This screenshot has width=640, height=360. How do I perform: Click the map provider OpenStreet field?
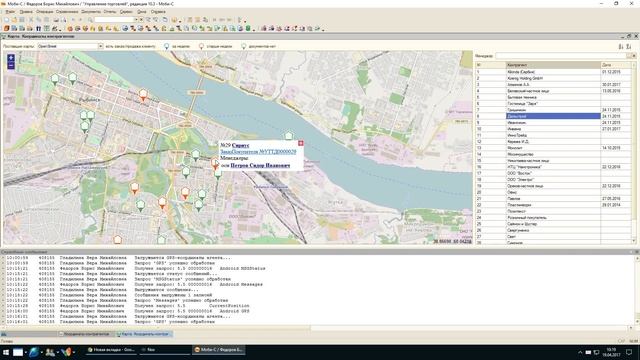click(67, 46)
